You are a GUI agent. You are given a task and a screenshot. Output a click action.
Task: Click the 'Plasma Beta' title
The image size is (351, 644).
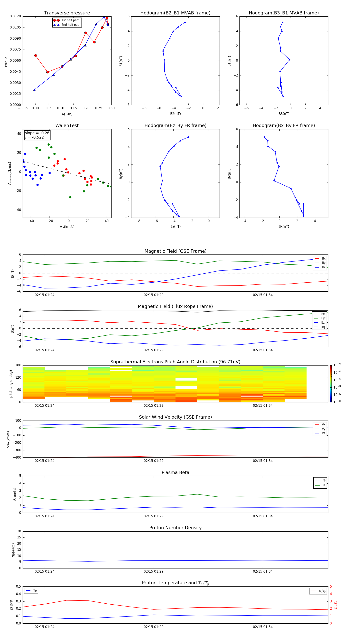point(175,473)
